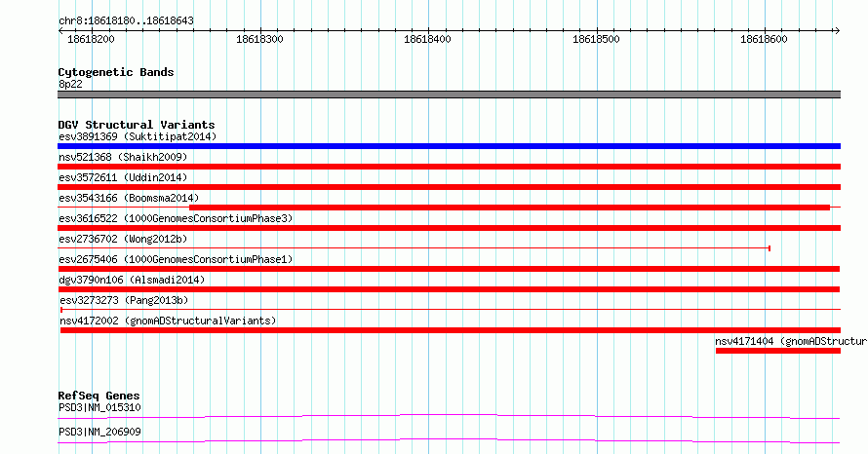Select the red dgv3790n106 variant bar

click(x=449, y=289)
